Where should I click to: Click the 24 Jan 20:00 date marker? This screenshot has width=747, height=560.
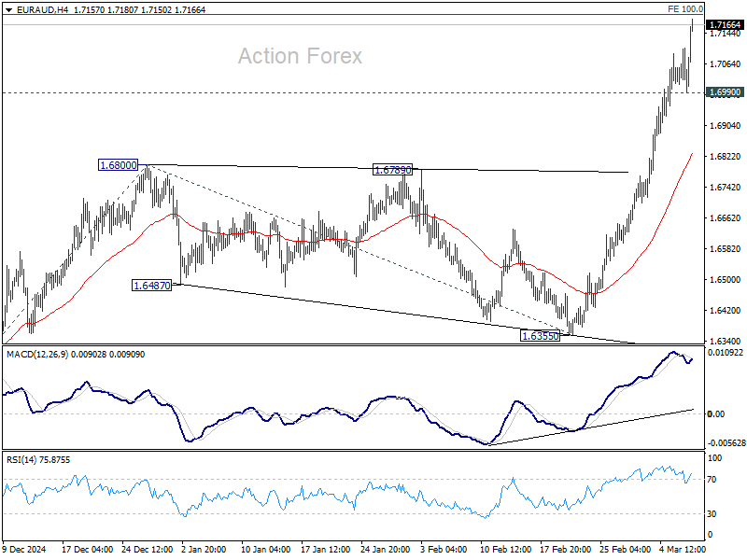(x=386, y=549)
